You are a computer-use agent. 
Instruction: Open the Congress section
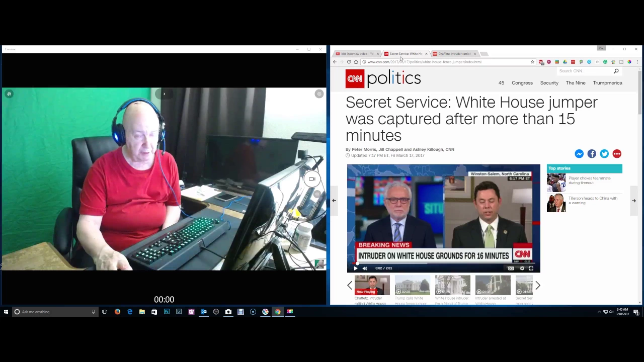(x=522, y=83)
